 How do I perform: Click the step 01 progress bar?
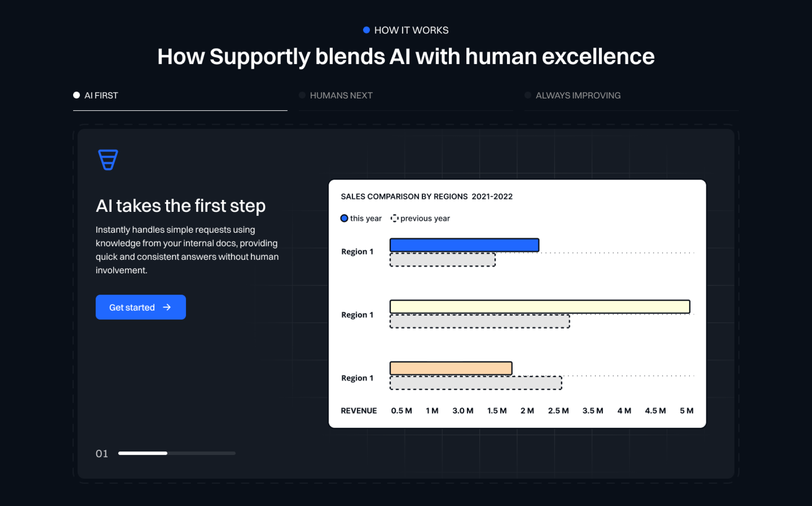click(x=177, y=453)
